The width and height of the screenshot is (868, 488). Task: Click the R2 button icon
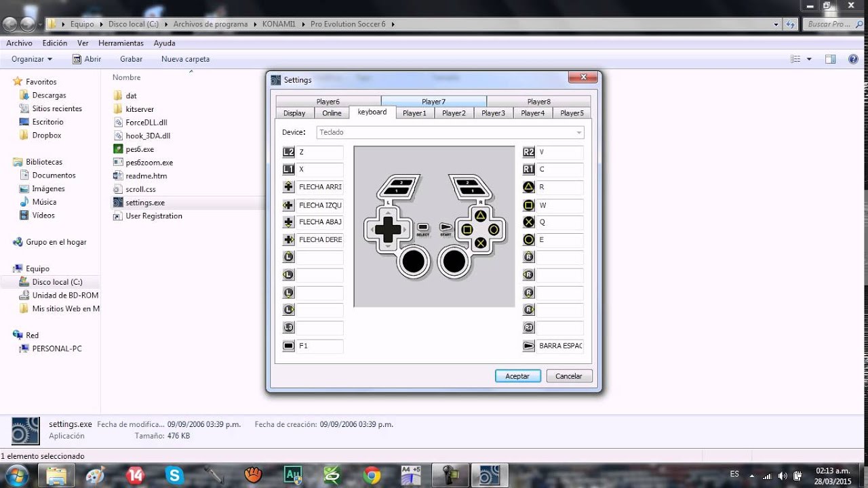point(529,152)
